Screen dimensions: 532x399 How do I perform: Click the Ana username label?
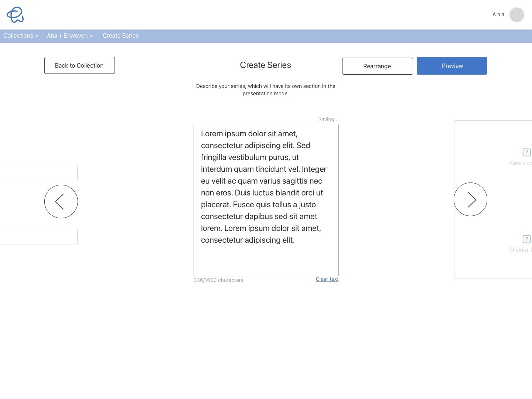498,15
